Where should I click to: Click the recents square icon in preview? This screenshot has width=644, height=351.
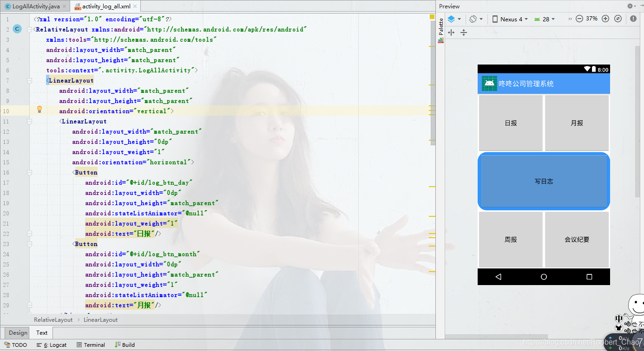(589, 277)
